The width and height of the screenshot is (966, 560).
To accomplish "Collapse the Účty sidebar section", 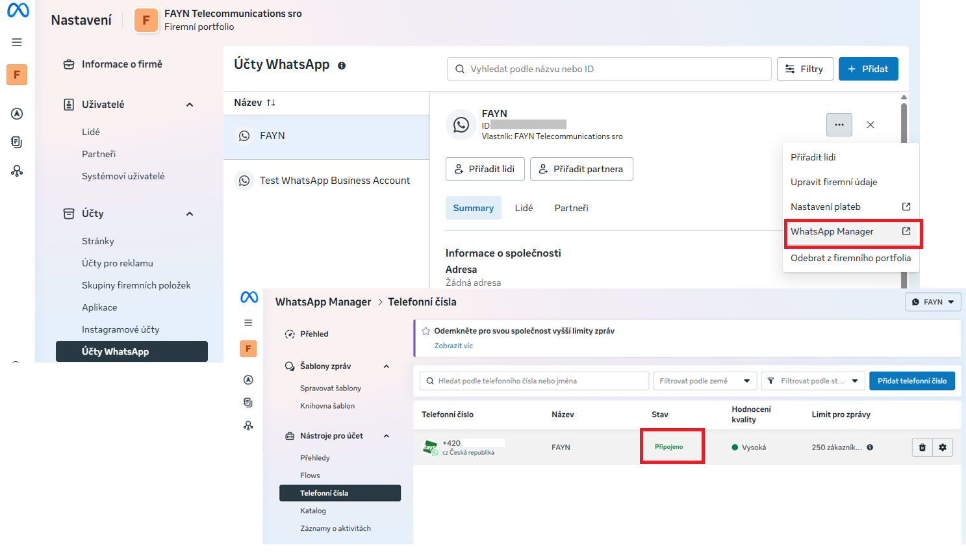I will (x=190, y=214).
